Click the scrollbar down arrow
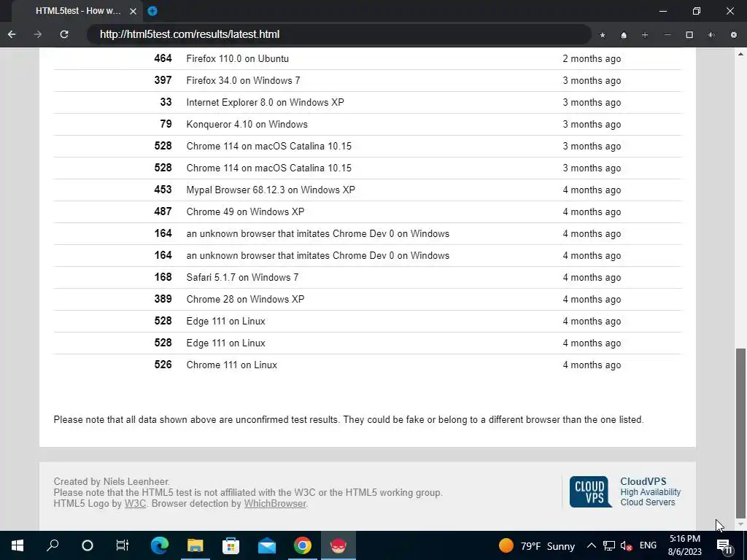 click(740, 525)
